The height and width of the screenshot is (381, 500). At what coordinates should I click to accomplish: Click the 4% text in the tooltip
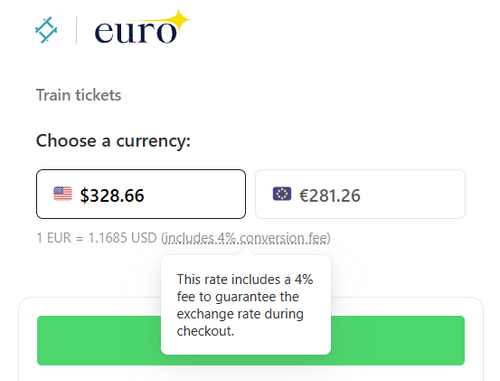pyautogui.click(x=304, y=279)
